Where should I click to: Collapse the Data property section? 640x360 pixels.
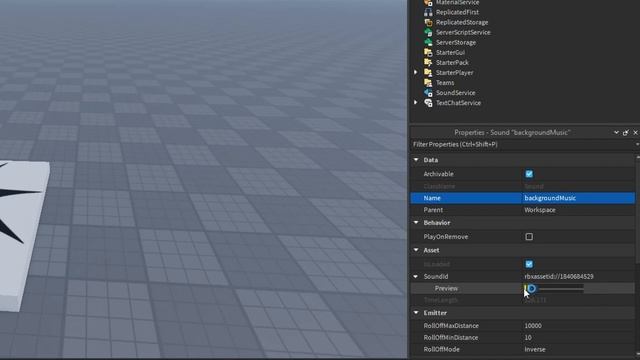pos(416,160)
